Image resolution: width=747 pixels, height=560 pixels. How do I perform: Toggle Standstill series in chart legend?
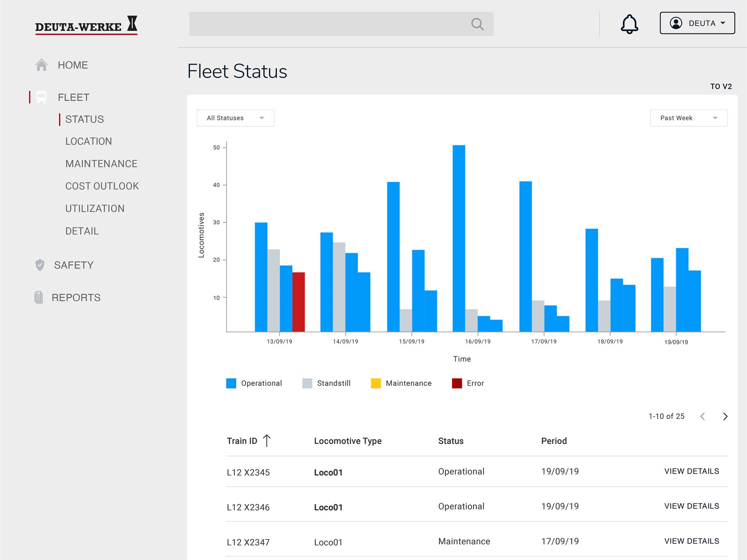(x=326, y=383)
